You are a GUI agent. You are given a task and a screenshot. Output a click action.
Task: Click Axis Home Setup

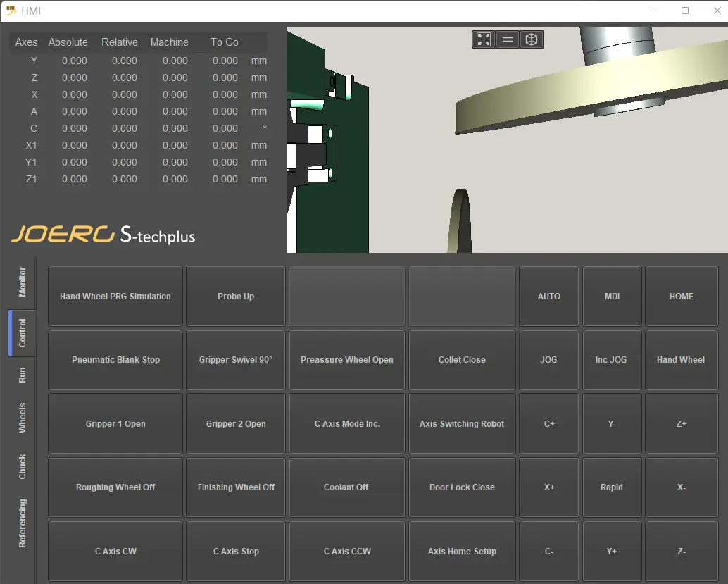[x=462, y=552]
